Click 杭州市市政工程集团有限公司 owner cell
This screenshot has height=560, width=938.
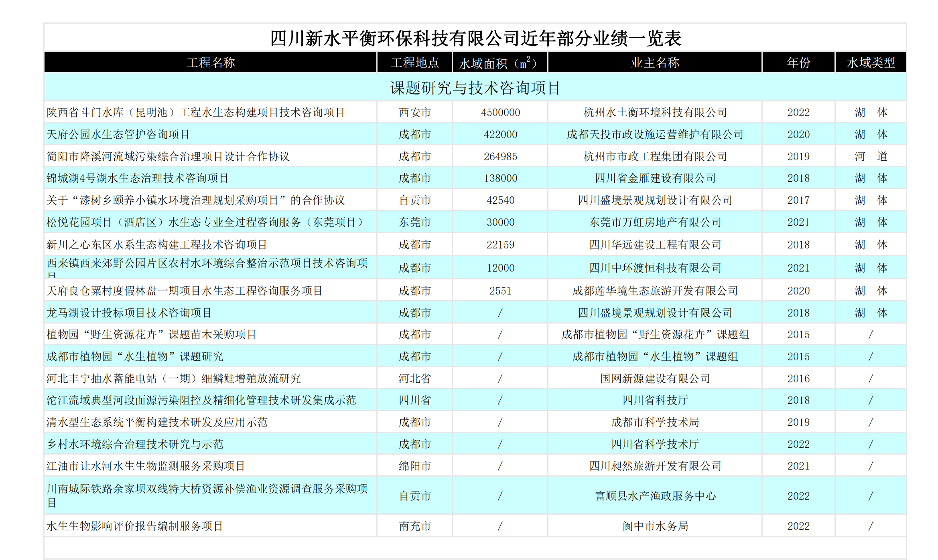click(654, 156)
